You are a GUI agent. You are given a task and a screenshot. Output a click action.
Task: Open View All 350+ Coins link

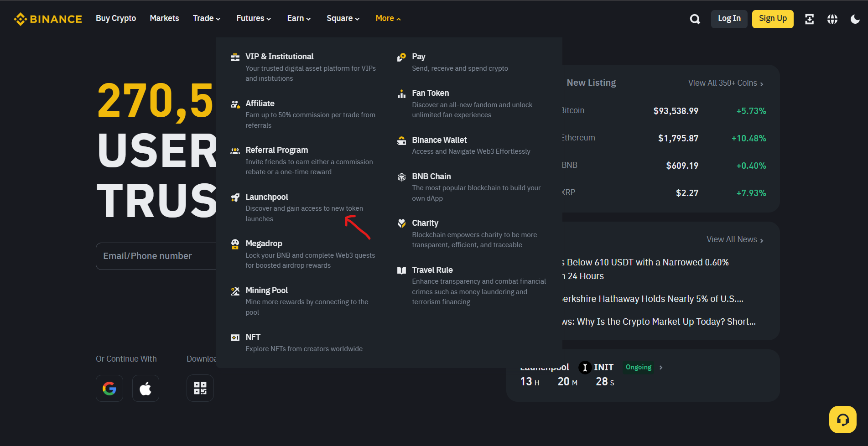(x=725, y=83)
